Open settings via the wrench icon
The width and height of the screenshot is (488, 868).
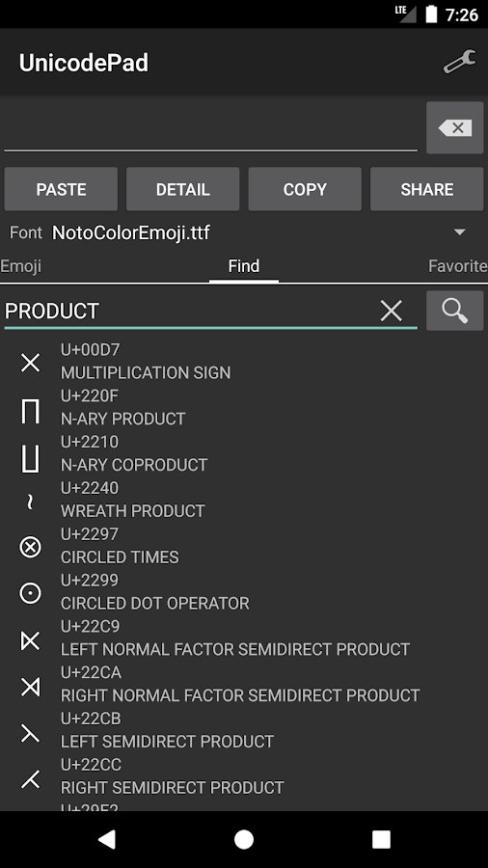(x=459, y=62)
